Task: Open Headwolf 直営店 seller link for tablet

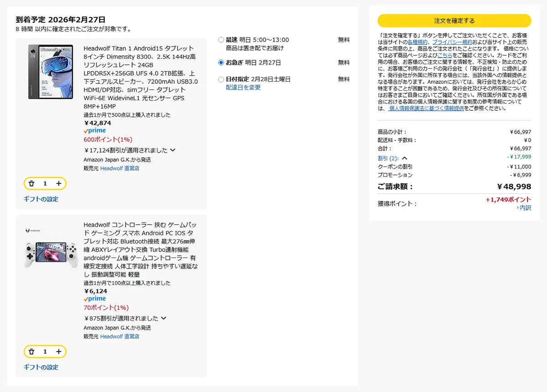Action: click(119, 168)
